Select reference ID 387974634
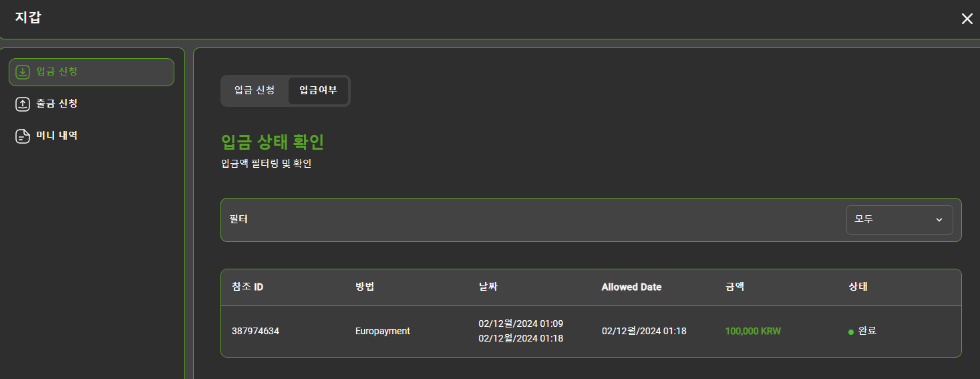 coord(255,331)
